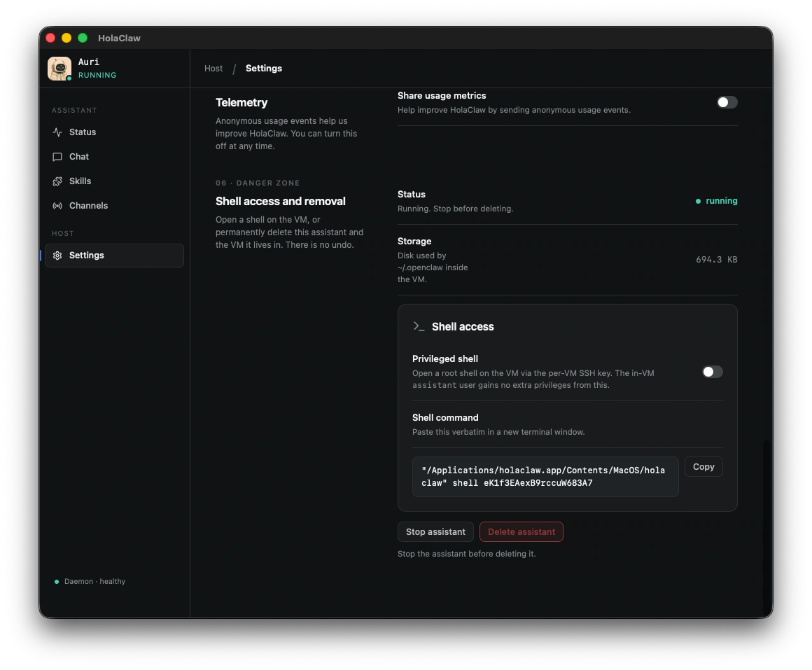Click the Skills puzzle-piece icon
Screen dimensions: 812x670
57,181
